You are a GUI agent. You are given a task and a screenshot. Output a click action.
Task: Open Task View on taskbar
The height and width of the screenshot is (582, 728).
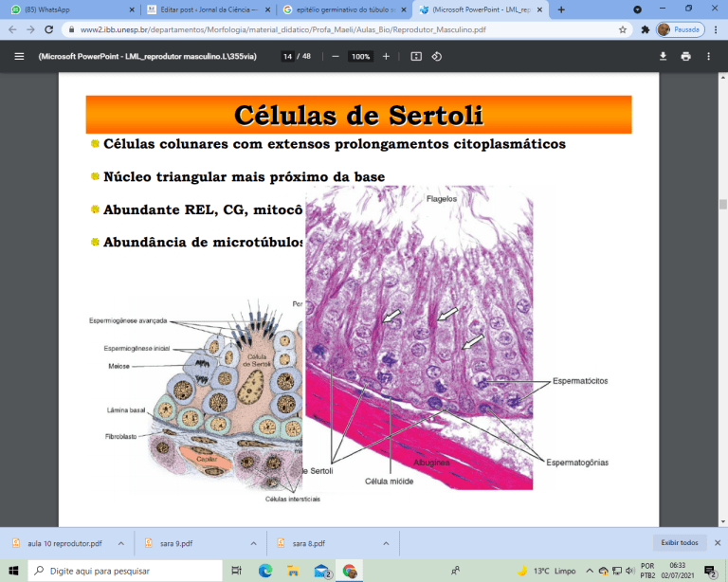[236, 571]
